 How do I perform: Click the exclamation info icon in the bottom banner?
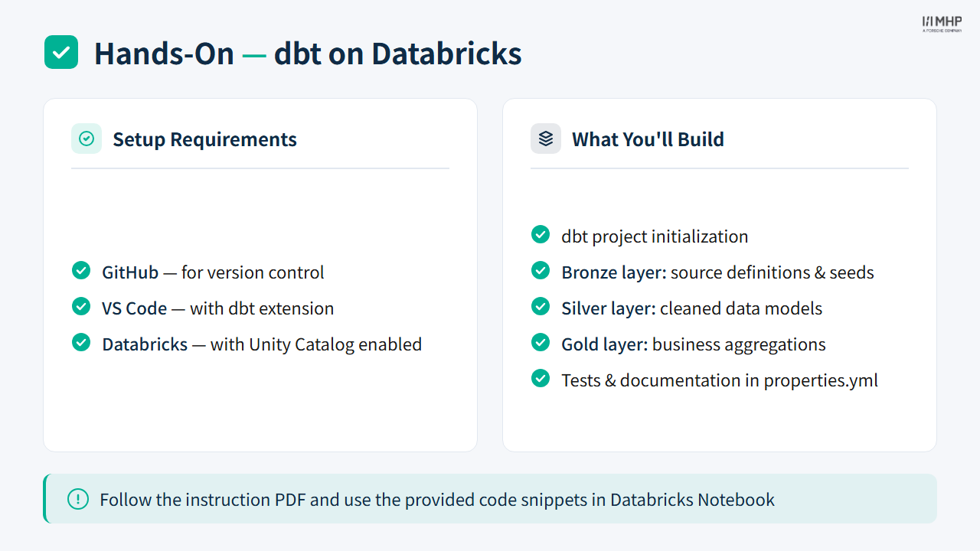tap(78, 499)
